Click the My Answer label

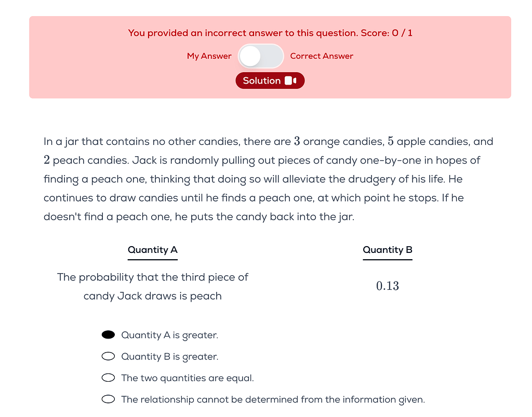pyautogui.click(x=209, y=56)
